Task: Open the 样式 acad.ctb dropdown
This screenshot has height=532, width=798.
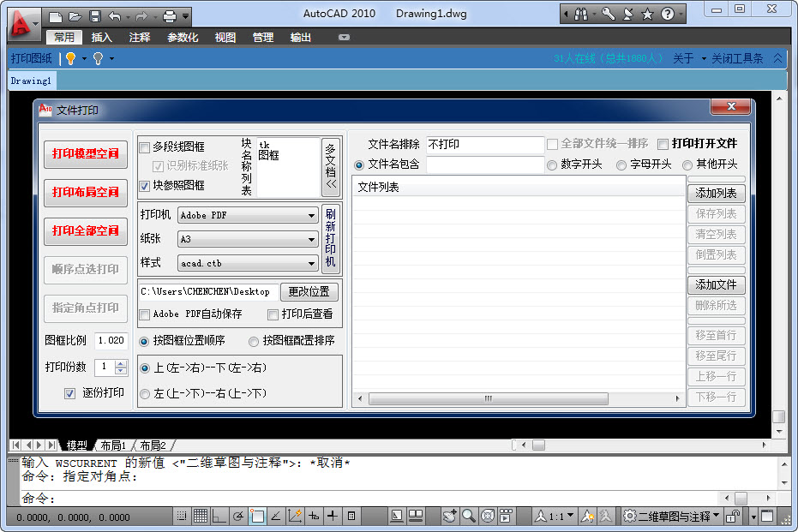Action: coord(248,263)
